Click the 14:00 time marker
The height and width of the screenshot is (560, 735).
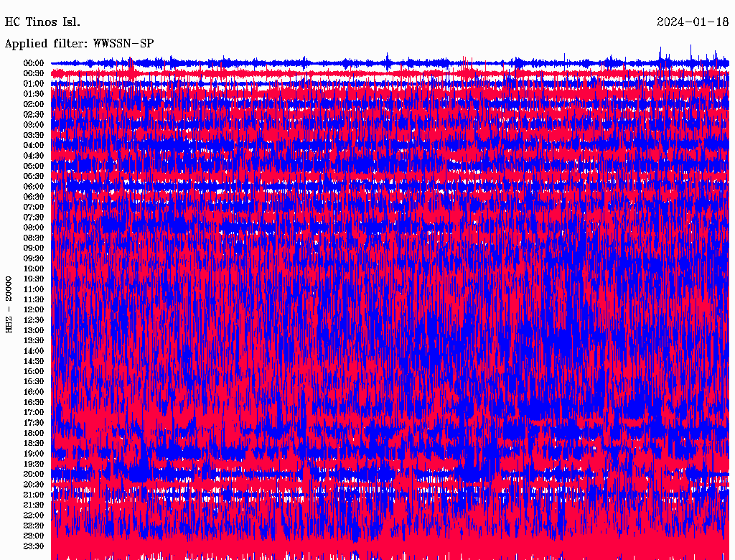tap(34, 351)
